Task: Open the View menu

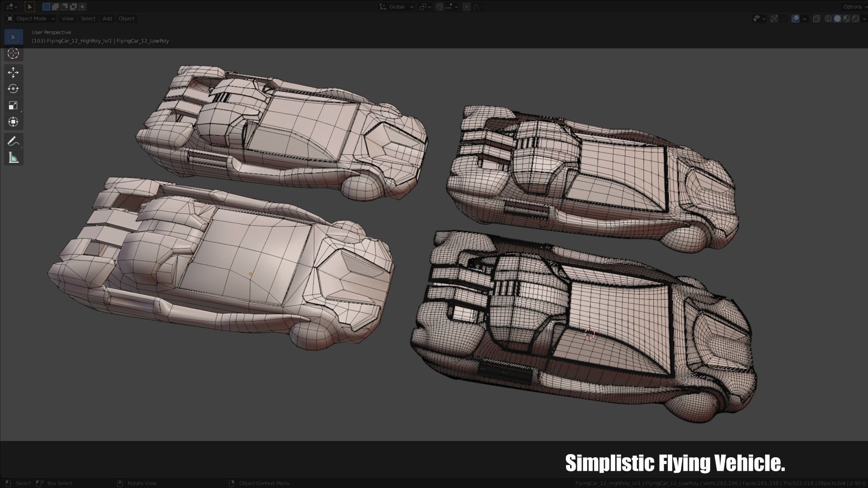Action: (x=67, y=19)
